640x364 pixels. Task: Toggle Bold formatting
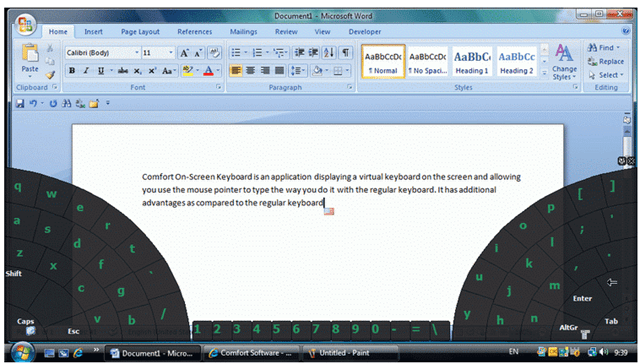[x=72, y=71]
